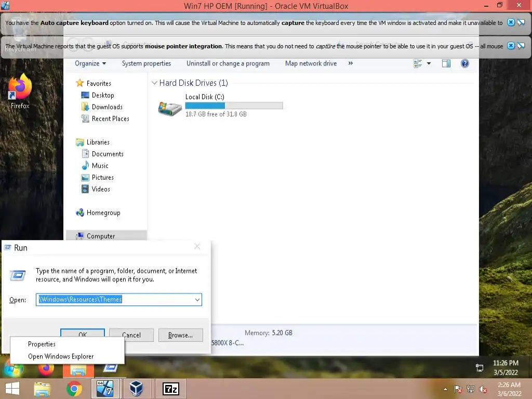Click the host muted volume tray icon
Screen dimensions: 532x399
[x=483, y=389]
